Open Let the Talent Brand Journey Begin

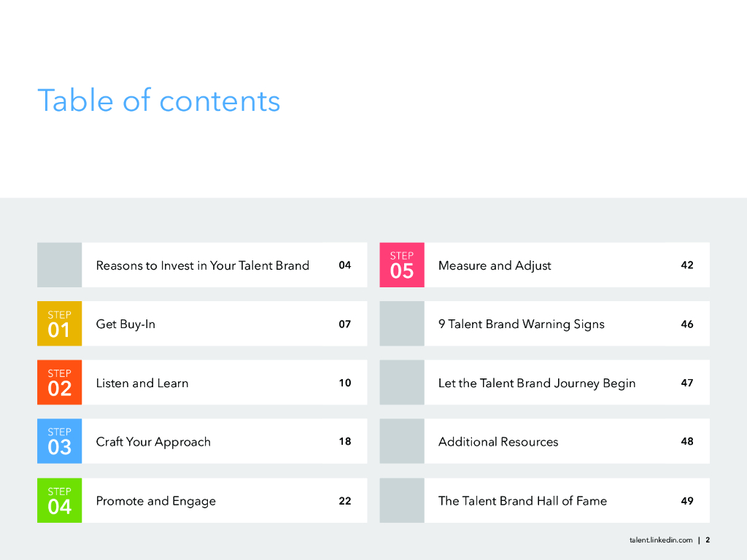pyautogui.click(x=537, y=384)
